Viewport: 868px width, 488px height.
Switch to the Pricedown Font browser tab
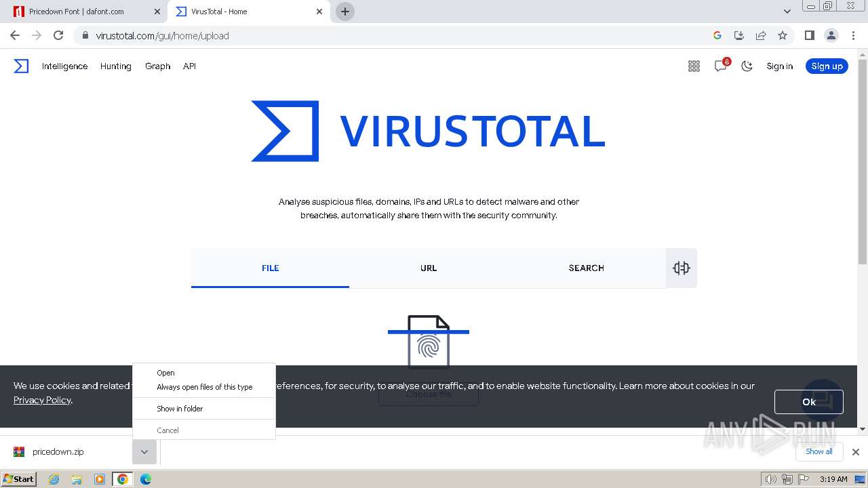[86, 12]
